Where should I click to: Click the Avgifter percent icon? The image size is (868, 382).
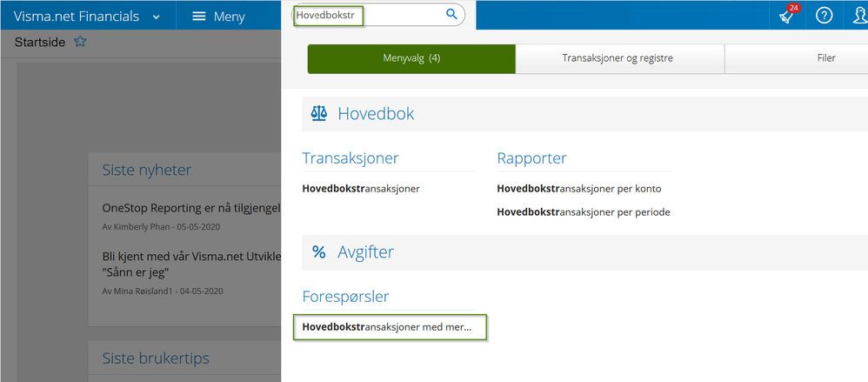(x=319, y=252)
